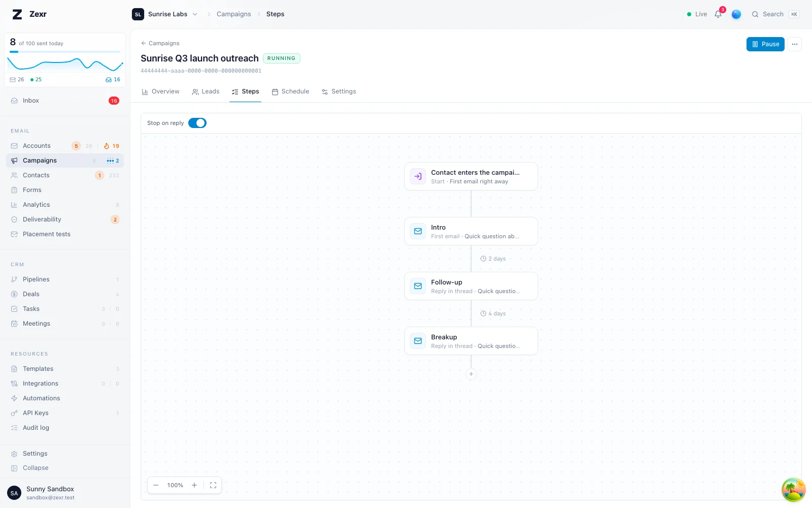The image size is (812, 508).
Task: Add a new step with plus node
Action: coord(471,374)
